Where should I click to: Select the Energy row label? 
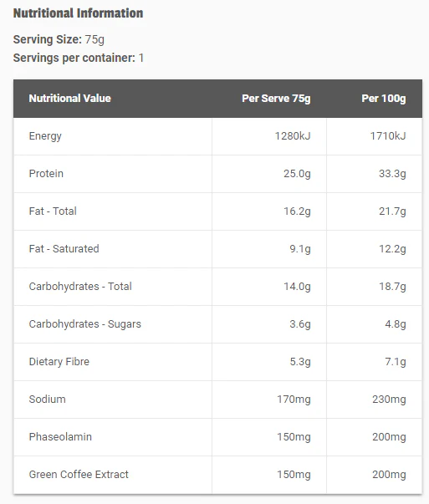click(x=45, y=136)
